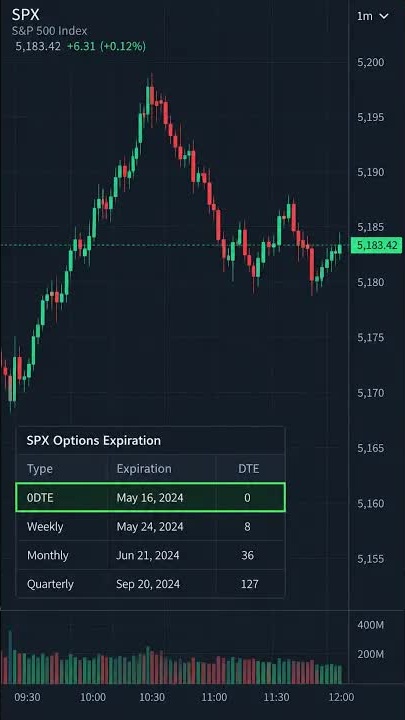Click the 09:30 time axis label
Viewport: 405px width, 720px height.
coord(27,697)
